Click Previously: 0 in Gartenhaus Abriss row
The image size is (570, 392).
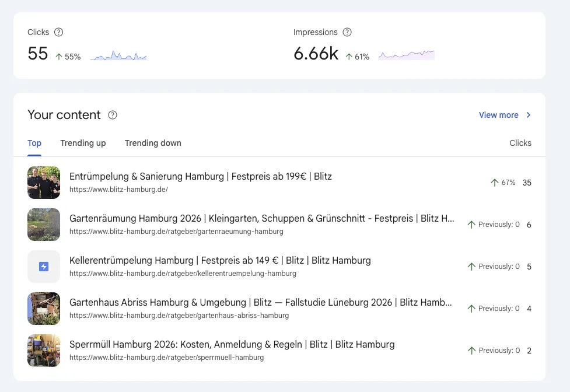pos(499,309)
